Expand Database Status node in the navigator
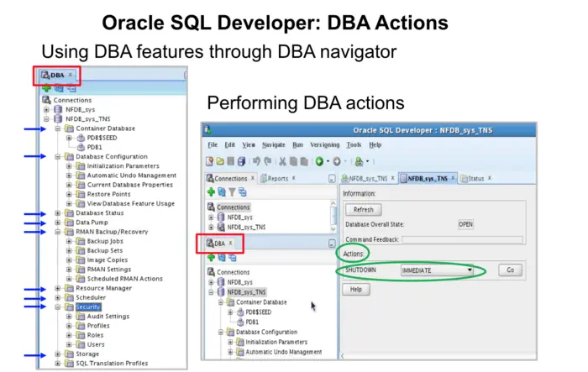 (57, 213)
